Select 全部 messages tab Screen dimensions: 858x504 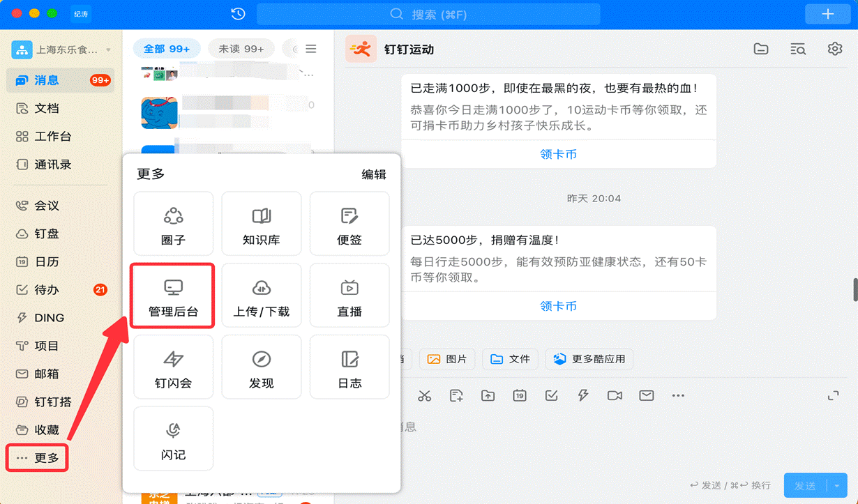(x=167, y=49)
